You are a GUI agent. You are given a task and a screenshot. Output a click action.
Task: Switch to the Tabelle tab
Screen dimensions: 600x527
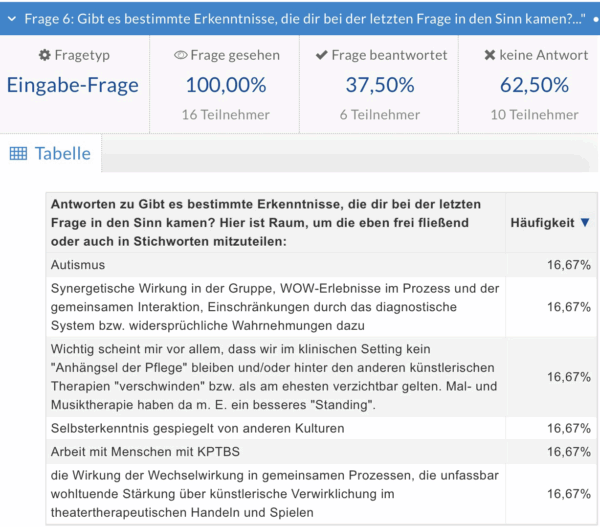[x=62, y=153]
